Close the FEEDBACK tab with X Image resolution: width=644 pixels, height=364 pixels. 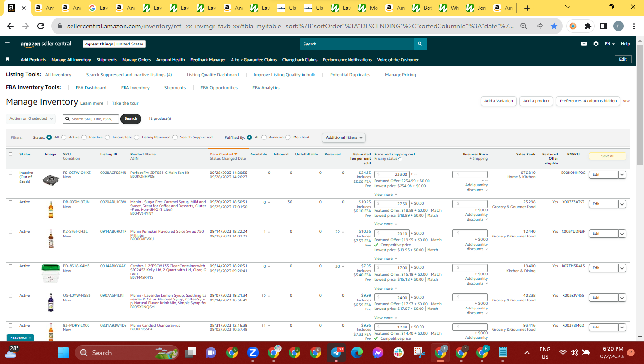30,338
